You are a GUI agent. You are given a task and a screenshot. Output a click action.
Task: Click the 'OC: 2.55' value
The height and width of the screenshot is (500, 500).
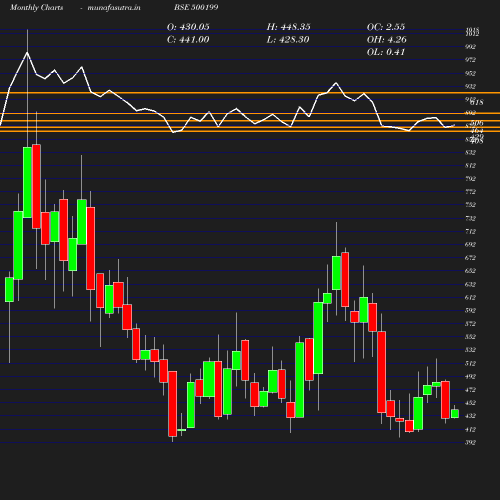(x=386, y=27)
